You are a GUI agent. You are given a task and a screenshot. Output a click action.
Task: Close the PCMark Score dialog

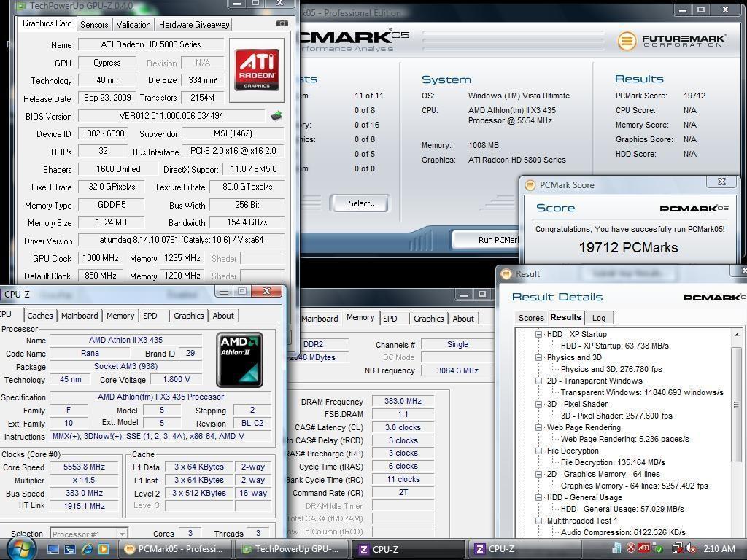click(x=721, y=182)
